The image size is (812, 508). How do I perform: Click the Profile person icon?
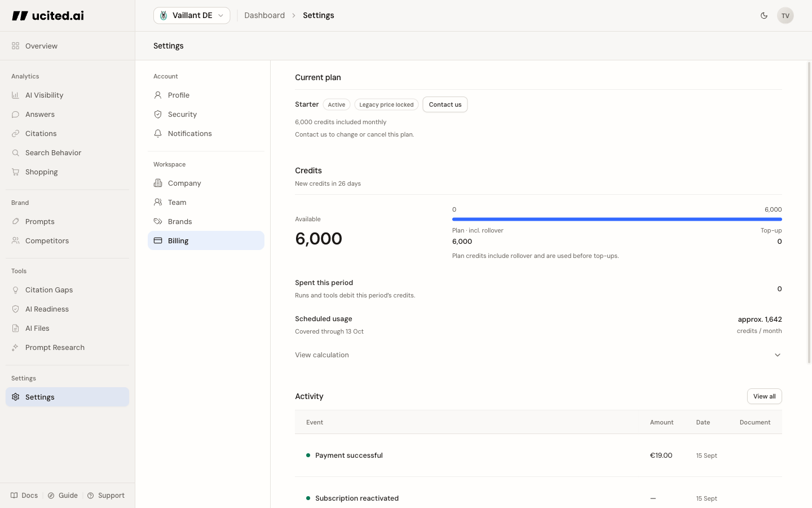tap(158, 95)
